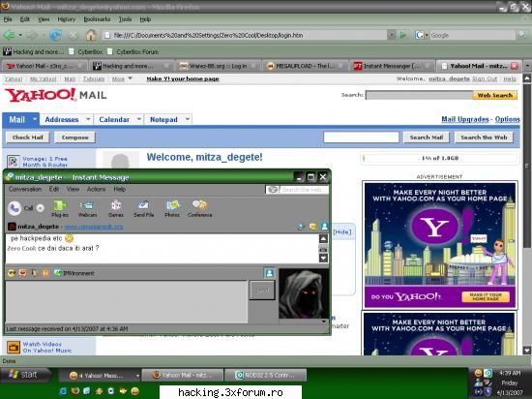Screen dimensions: 532x399
Task: Click Watch Videos music icon in sidebar
Action: coord(14,347)
